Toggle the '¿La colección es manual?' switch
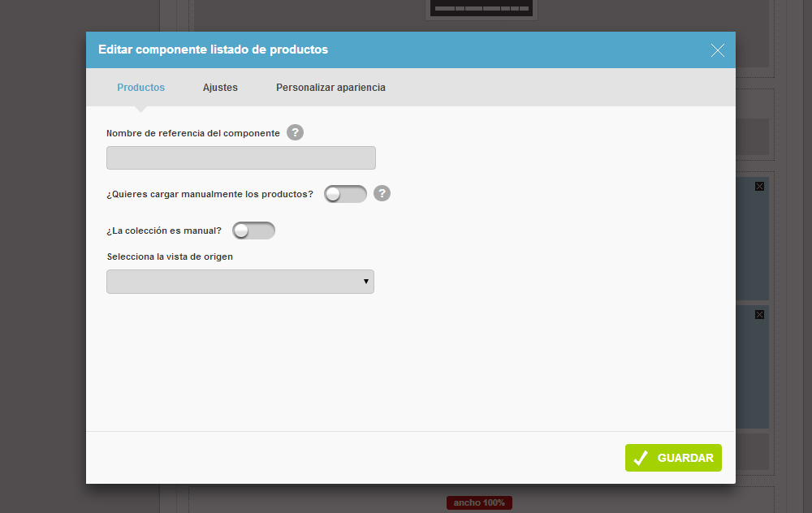This screenshot has height=513, width=812. 253,231
